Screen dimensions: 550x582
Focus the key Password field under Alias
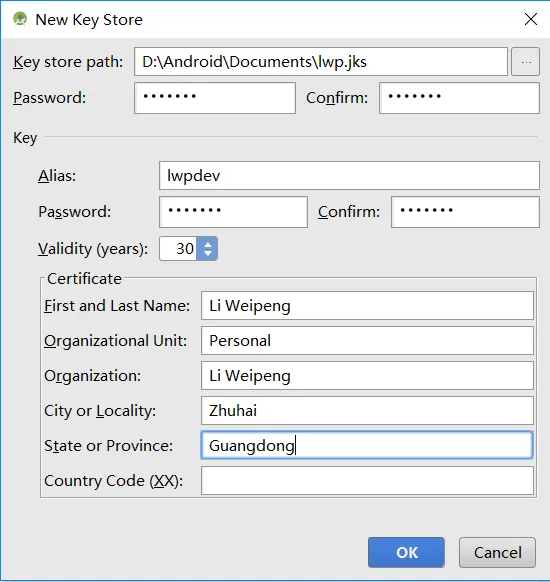coord(233,212)
